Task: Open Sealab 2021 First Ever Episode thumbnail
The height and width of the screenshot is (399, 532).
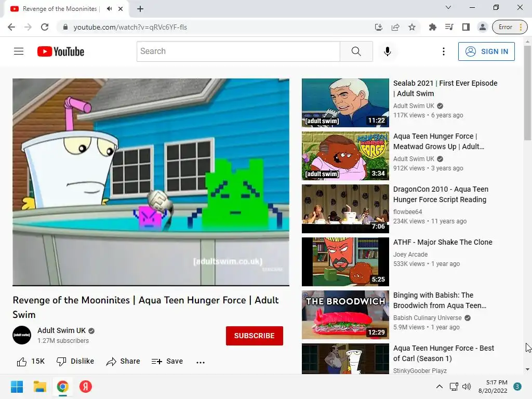Action: [x=345, y=103]
